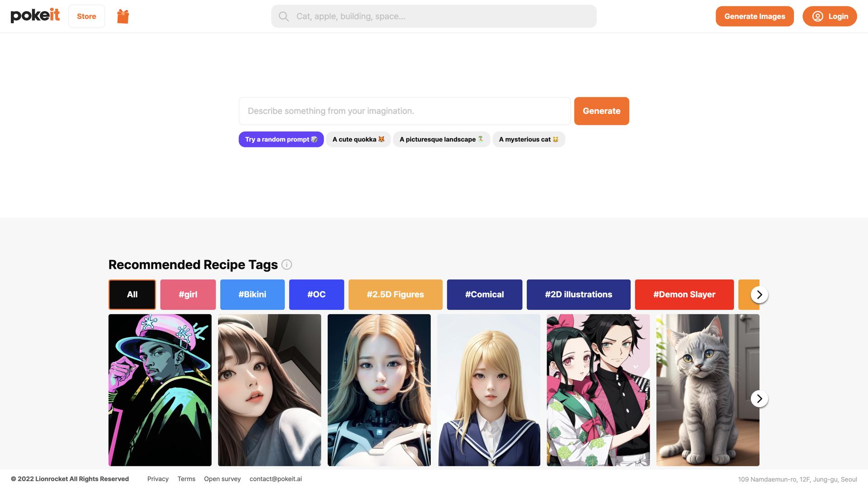Open the Open survey footer link
868x488 pixels.
coord(222,479)
